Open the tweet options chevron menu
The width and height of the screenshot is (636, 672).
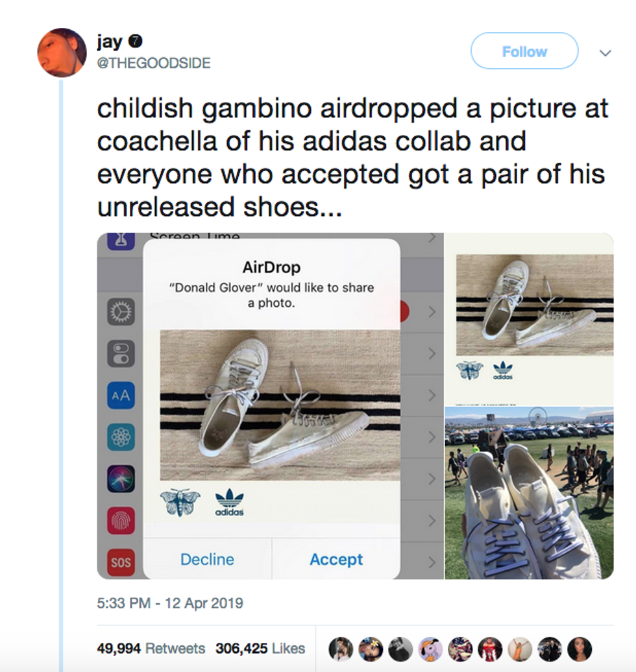point(605,53)
